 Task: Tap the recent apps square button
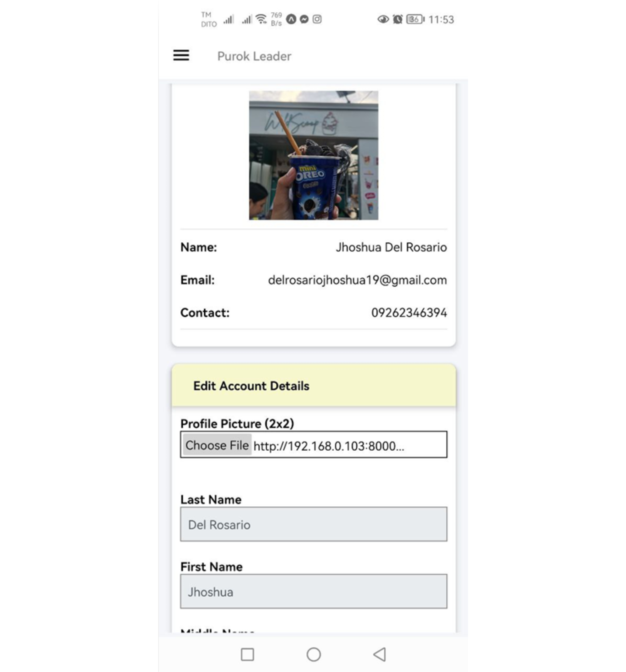(x=247, y=654)
